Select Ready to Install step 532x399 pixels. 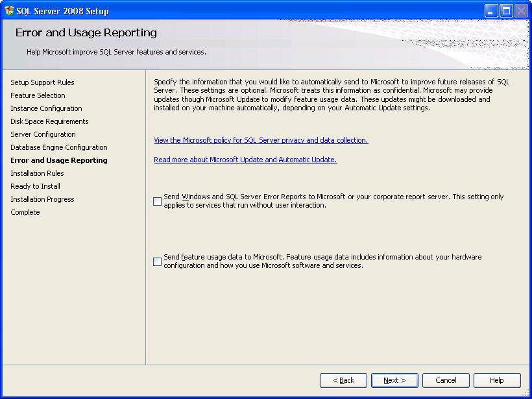(x=35, y=186)
